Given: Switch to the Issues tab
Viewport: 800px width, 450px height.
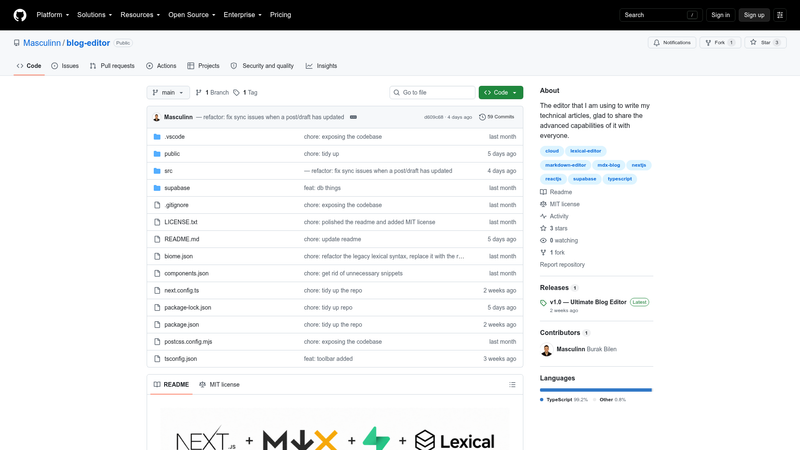Looking at the screenshot, I should point(65,66).
